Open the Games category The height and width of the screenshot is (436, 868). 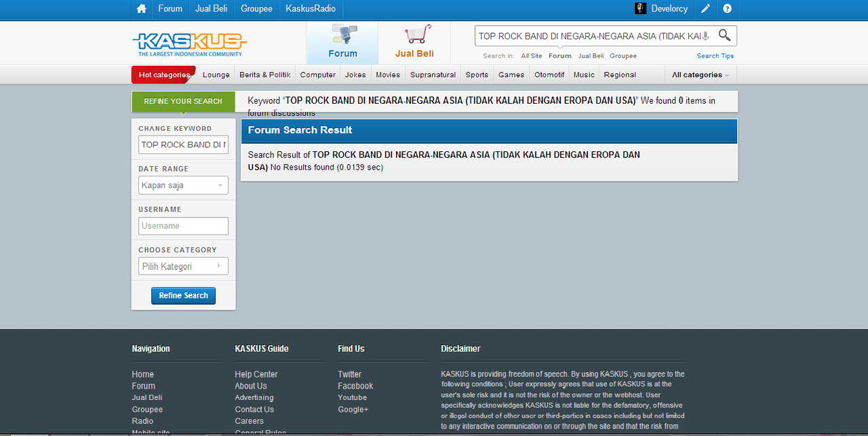click(511, 75)
